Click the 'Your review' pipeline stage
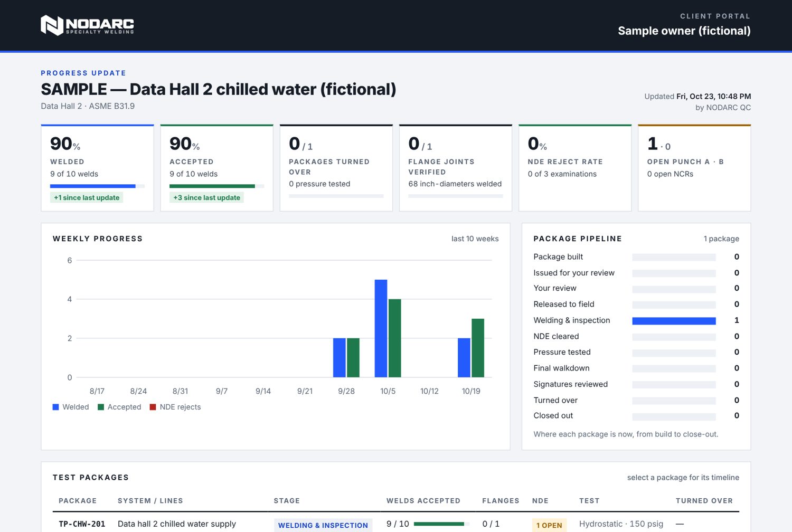Viewport: 792px width, 532px height. [636, 288]
